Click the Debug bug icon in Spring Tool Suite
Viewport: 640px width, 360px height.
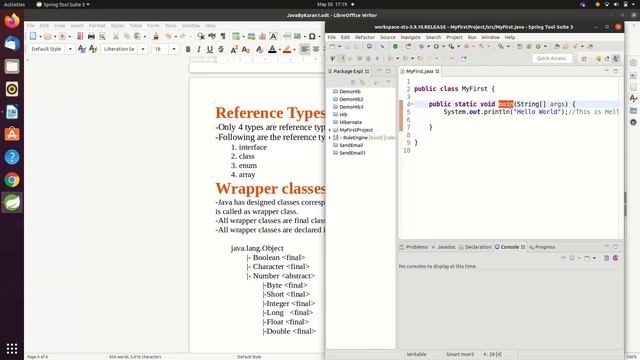coord(422,46)
